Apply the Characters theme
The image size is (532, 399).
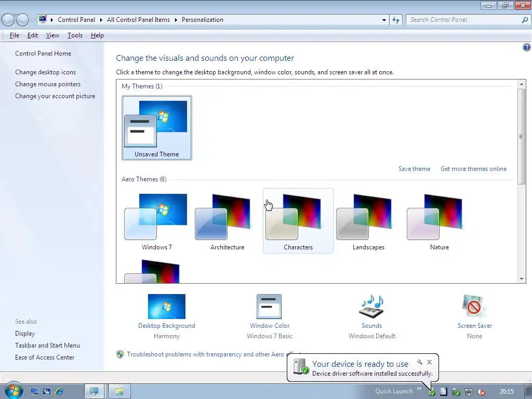(x=298, y=221)
